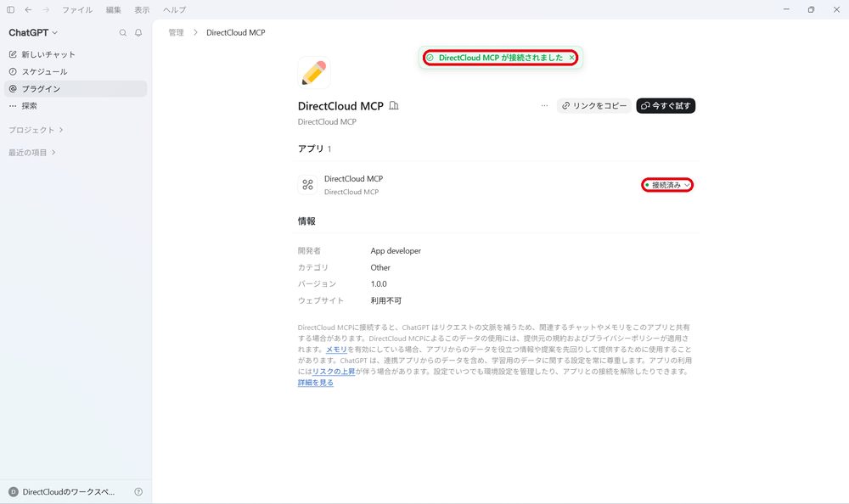Expand the 最近の項目 section
This screenshot has height=504, width=849.
[32, 153]
